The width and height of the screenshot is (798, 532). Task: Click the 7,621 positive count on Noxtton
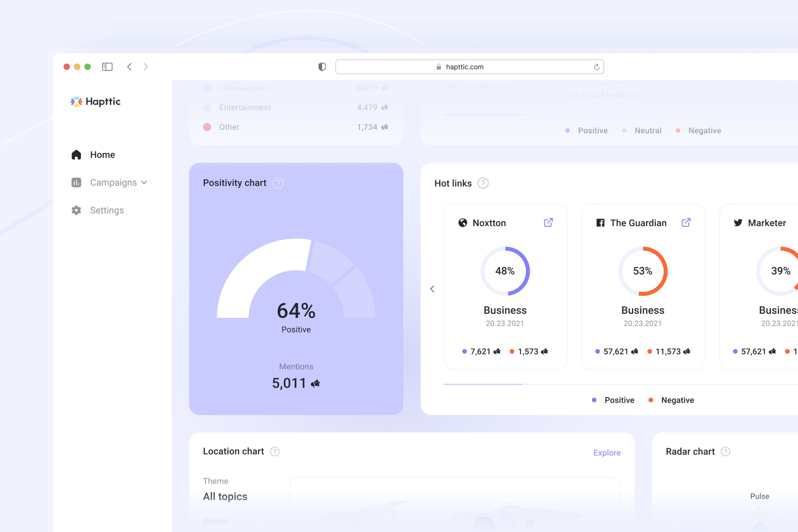[480, 351]
